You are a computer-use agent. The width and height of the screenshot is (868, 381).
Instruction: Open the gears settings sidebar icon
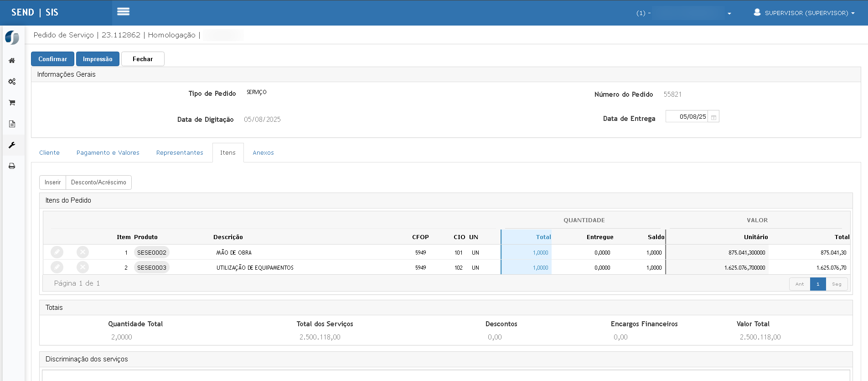point(12,82)
